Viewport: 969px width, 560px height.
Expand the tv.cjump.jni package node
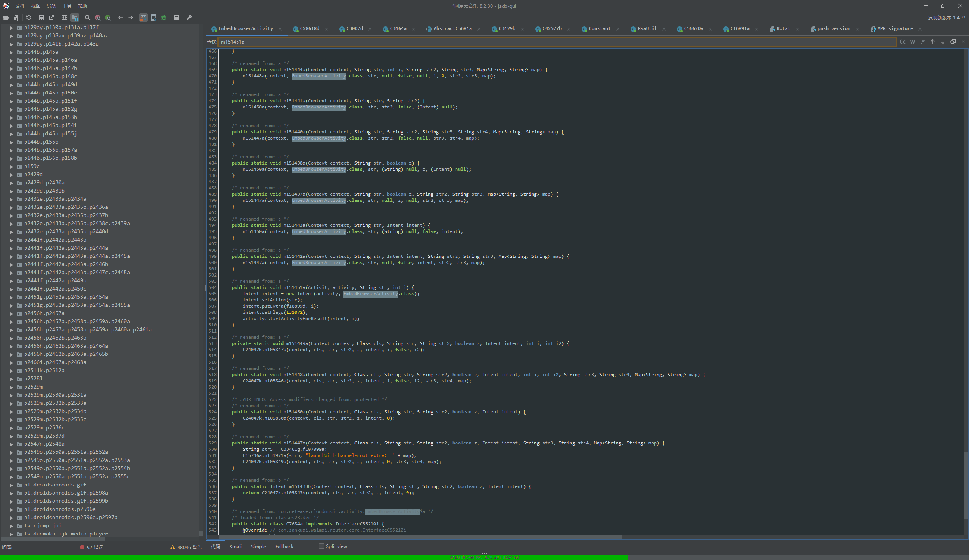coord(11,526)
